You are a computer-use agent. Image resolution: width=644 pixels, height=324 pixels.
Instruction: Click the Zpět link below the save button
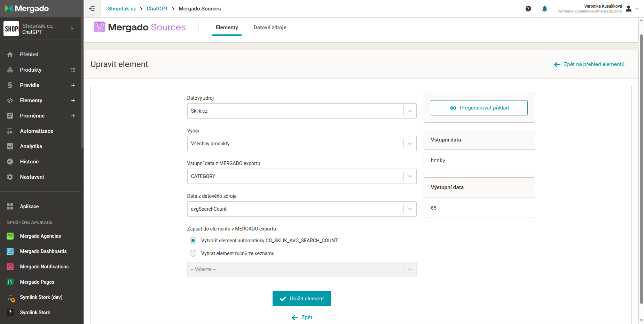[302, 317]
